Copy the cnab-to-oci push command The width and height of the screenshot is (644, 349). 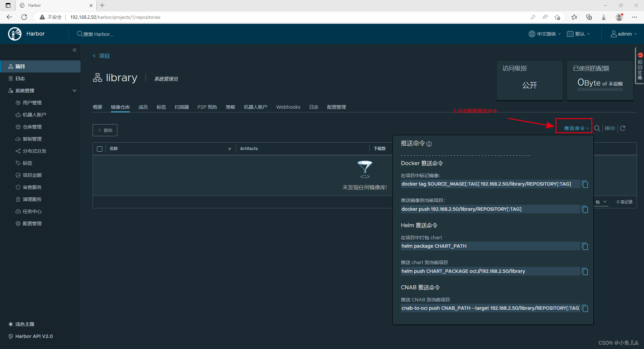(585, 308)
